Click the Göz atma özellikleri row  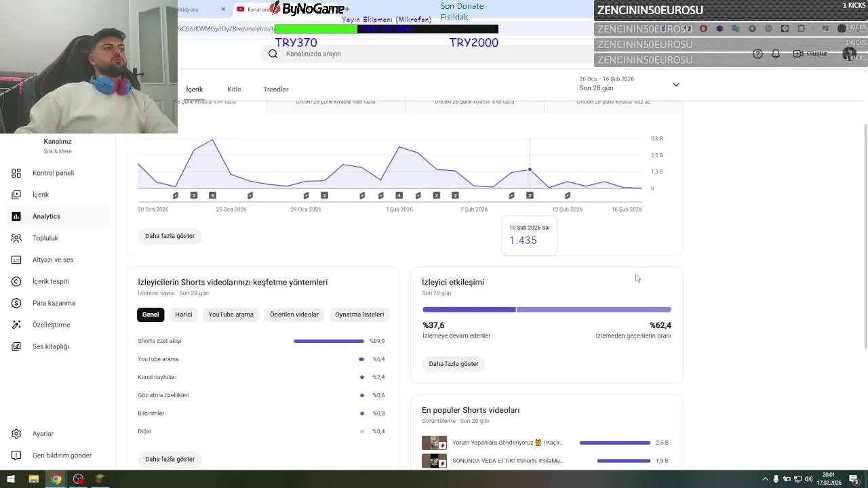click(261, 395)
